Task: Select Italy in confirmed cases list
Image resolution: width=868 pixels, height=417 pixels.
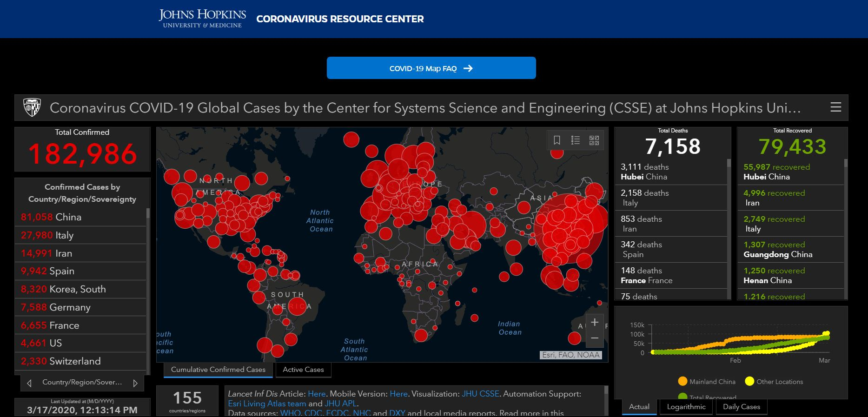Action: click(64, 235)
